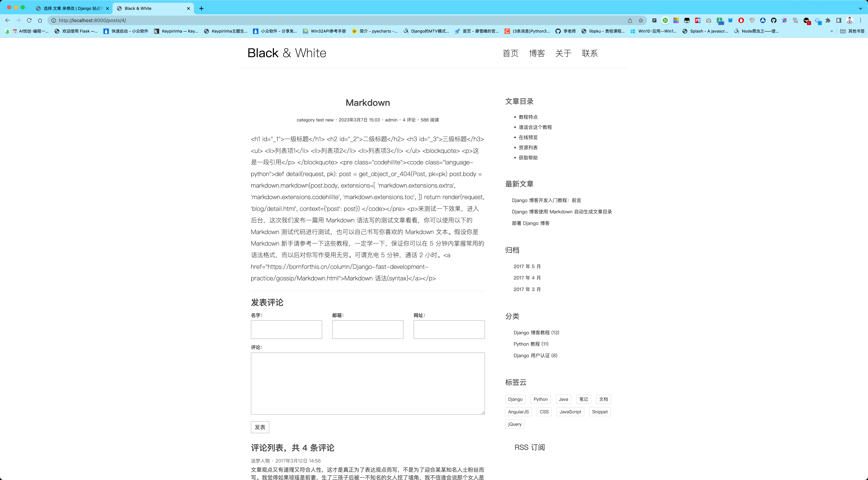Expand the tab search chevron
This screenshot has height=480, width=868.
pyautogui.click(x=860, y=8)
